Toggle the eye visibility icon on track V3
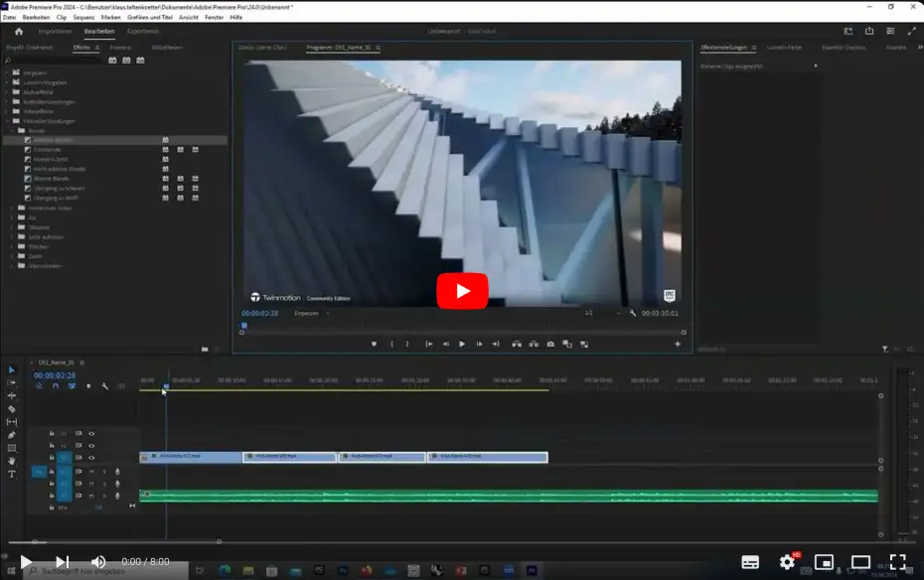 click(x=91, y=433)
